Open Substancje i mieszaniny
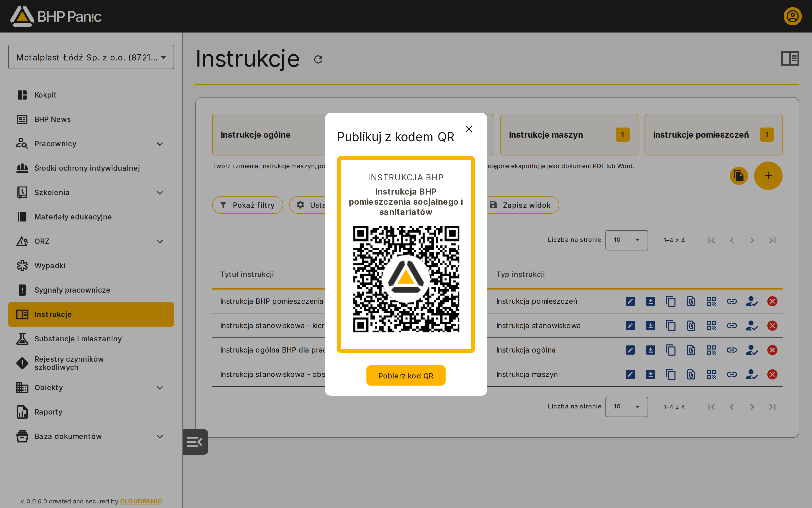The width and height of the screenshot is (812, 508). click(91, 339)
